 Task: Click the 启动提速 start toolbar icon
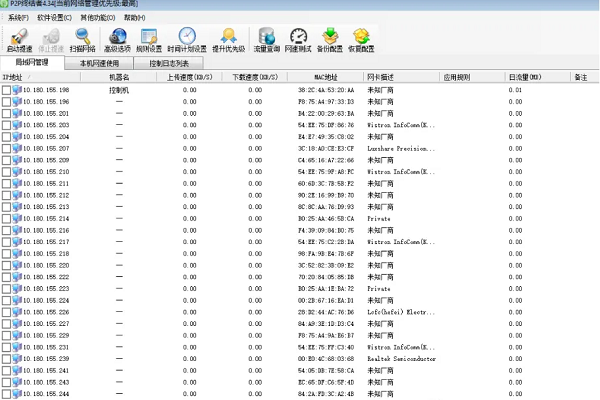pos(18,38)
